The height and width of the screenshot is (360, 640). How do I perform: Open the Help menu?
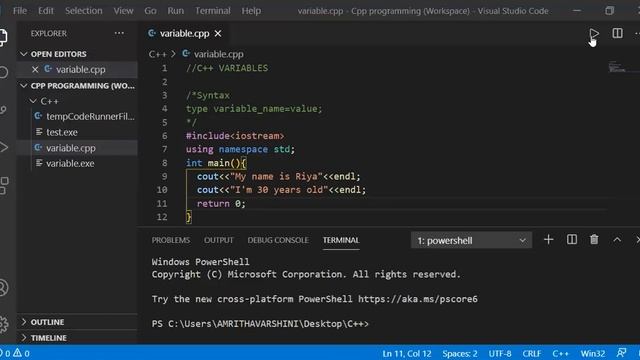click(251, 11)
